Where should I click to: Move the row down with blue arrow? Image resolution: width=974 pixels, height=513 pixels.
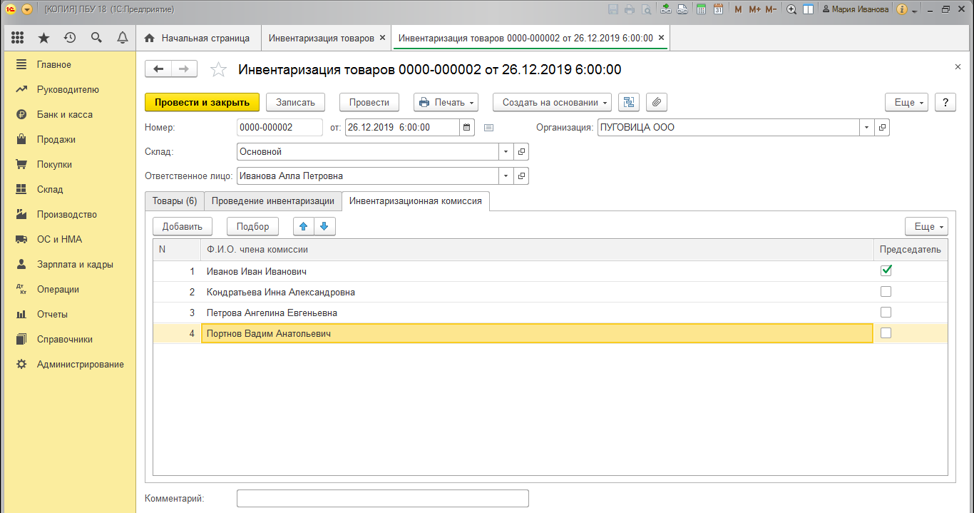(323, 227)
